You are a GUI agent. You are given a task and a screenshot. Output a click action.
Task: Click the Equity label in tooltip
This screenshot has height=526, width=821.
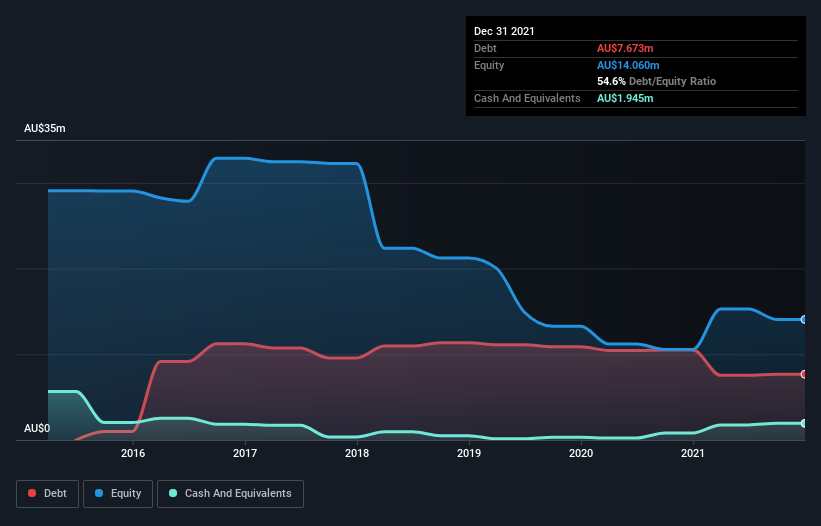[x=489, y=65]
